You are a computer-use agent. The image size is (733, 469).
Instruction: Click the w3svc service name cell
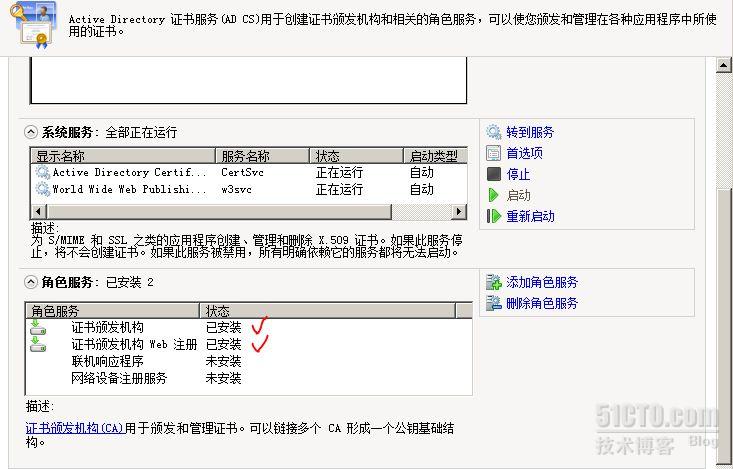point(237,189)
